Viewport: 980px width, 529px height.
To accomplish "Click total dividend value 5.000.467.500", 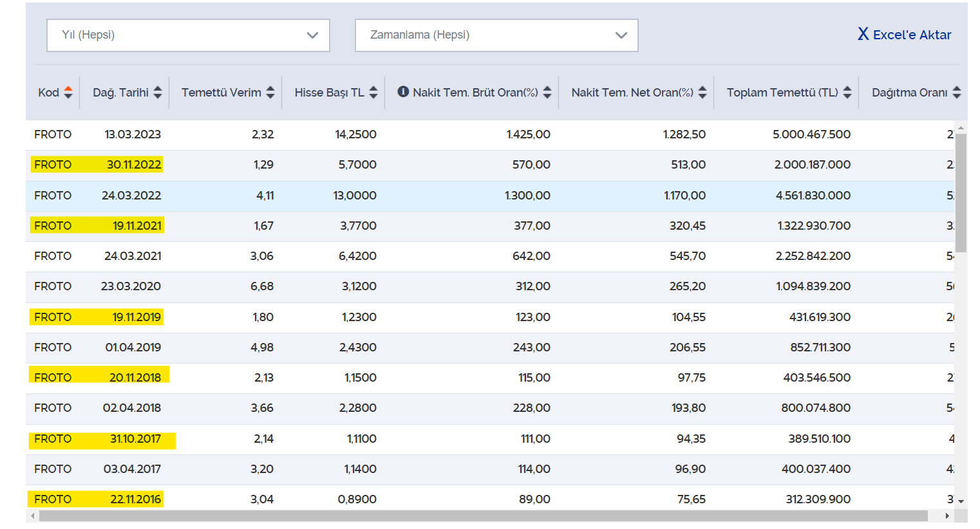I will [811, 135].
